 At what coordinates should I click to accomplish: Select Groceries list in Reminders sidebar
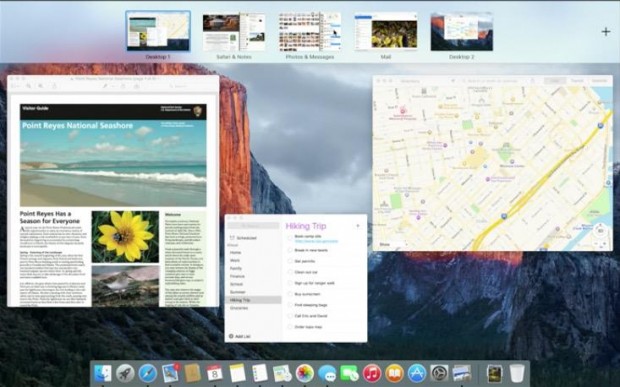pos(253,308)
